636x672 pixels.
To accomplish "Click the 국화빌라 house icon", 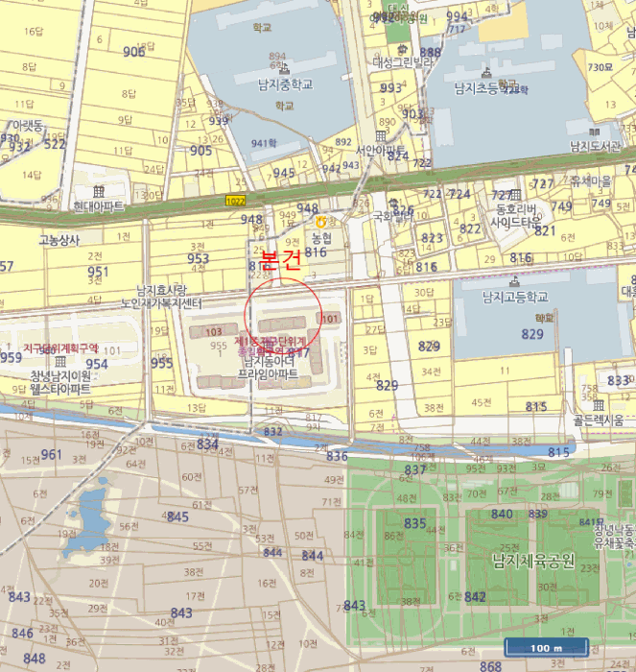I will [x=393, y=204].
